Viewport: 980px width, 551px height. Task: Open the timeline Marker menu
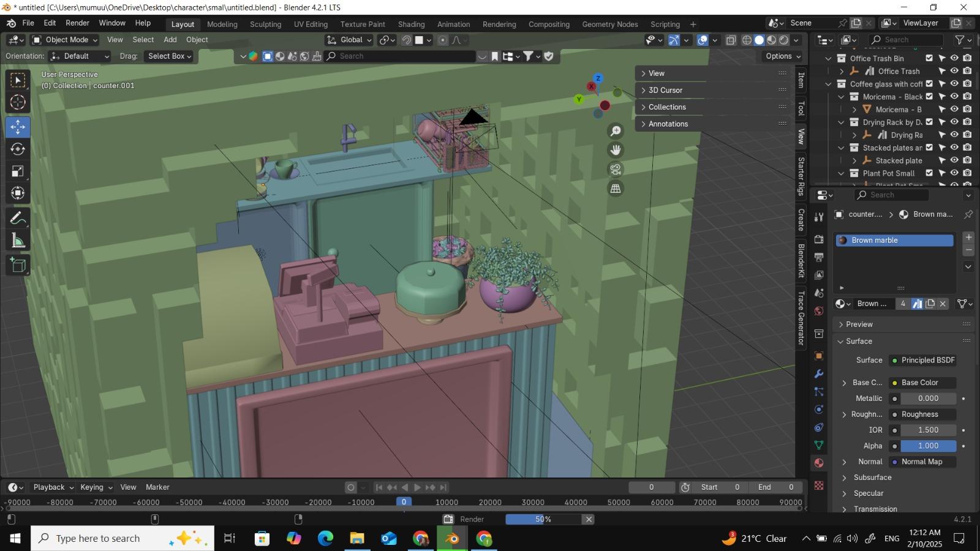coord(157,488)
